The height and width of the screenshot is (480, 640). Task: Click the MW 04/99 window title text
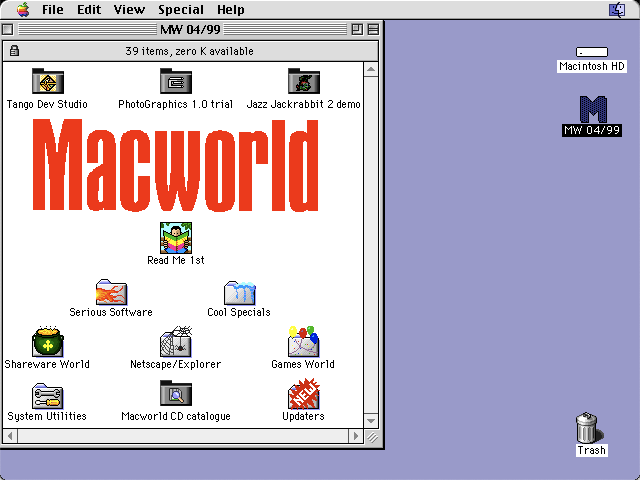coord(190,29)
